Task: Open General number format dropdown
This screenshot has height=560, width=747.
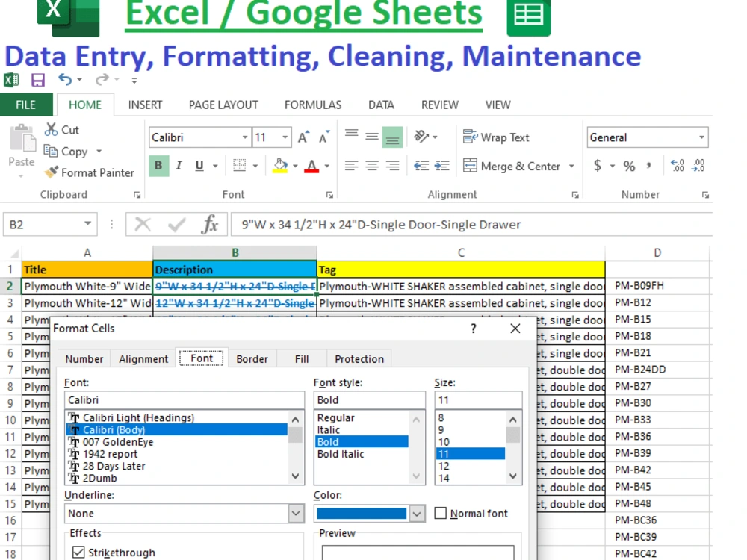Action: 701,137
